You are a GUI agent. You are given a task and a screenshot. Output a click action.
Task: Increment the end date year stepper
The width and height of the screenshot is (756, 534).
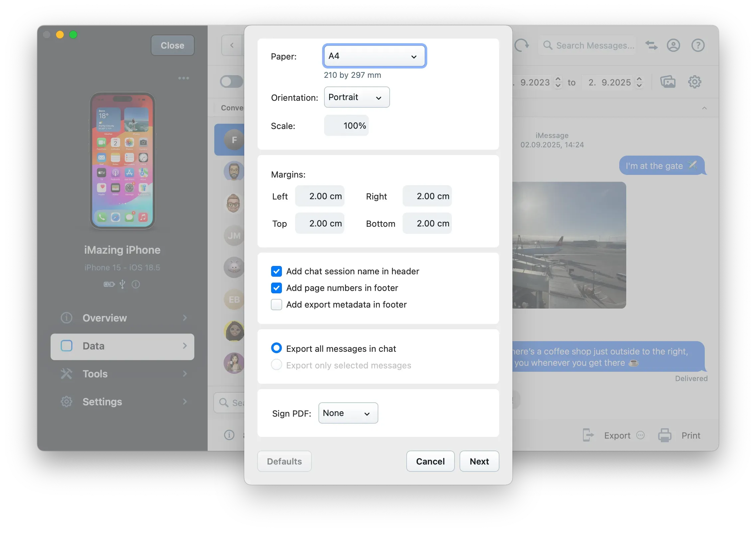(639, 79)
